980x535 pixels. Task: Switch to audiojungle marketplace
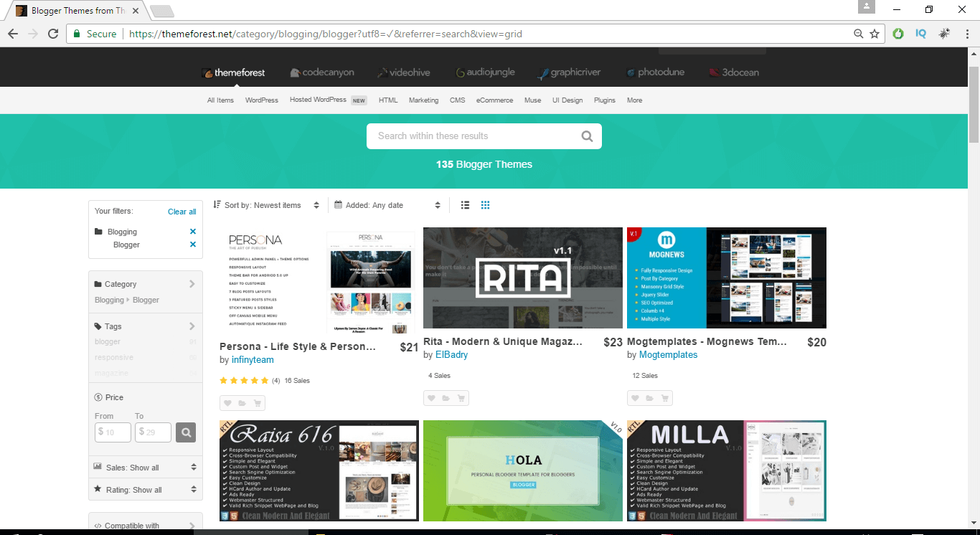pyautogui.click(x=485, y=72)
